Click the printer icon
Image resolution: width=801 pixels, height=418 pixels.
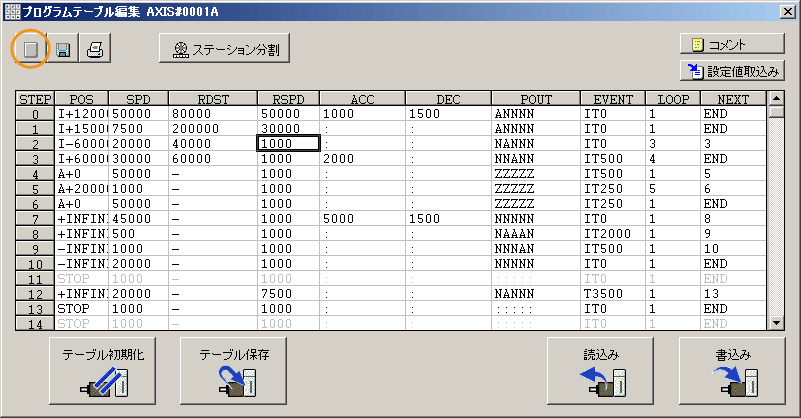[94, 49]
